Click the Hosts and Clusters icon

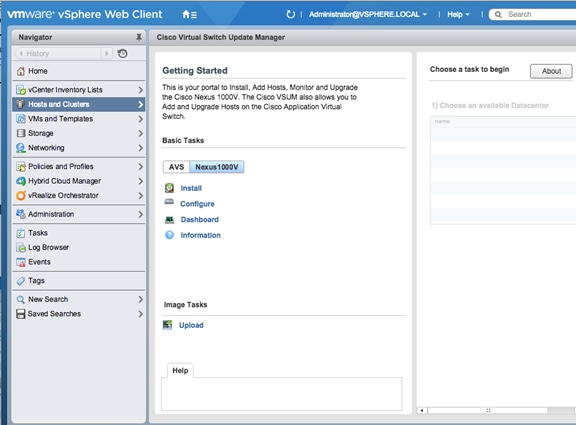(x=21, y=104)
